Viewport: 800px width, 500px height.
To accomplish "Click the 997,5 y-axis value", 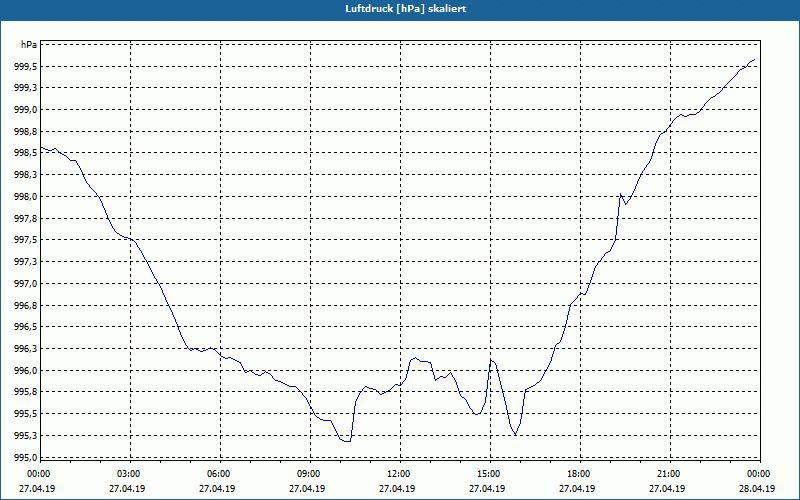I will coord(25,240).
